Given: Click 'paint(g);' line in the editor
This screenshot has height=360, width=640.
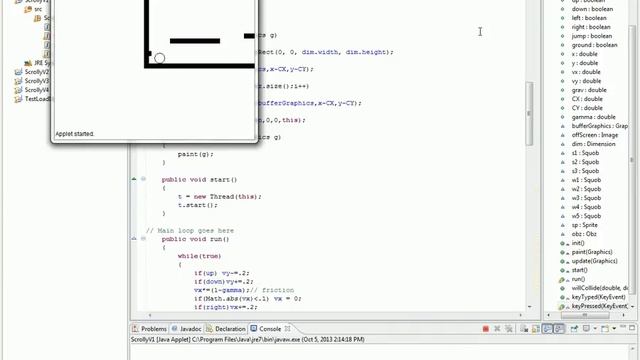Looking at the screenshot, I should [x=196, y=154].
